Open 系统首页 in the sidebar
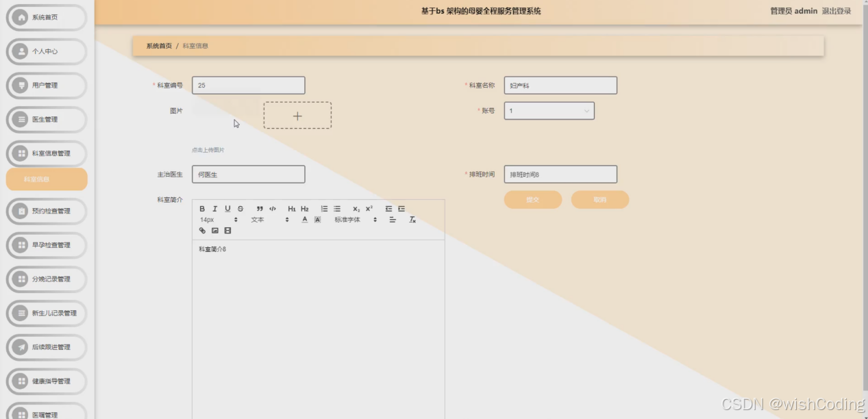The height and width of the screenshot is (419, 868). click(x=47, y=17)
